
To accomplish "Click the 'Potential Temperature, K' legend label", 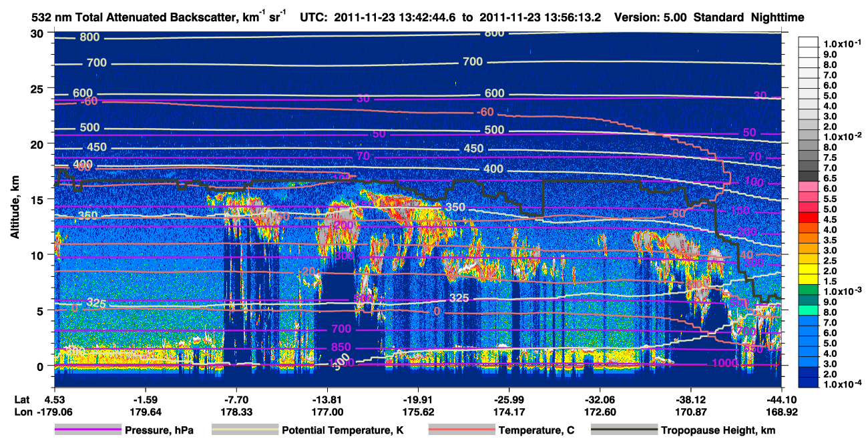I will tap(343, 430).
